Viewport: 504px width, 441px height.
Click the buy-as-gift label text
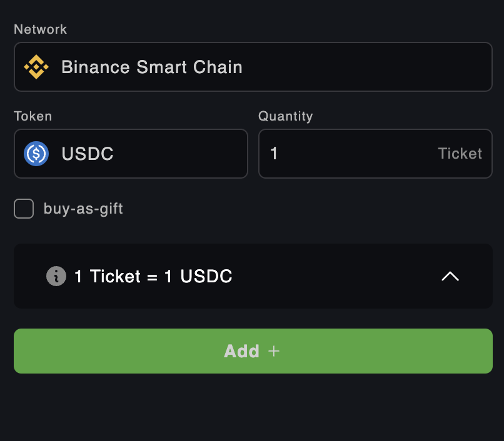click(83, 209)
